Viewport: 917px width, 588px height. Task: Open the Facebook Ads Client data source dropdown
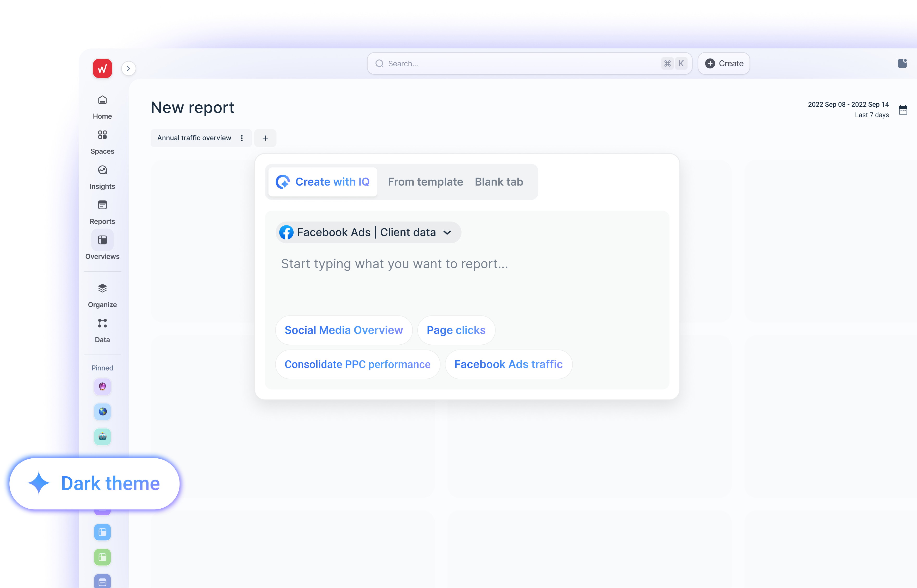[368, 232]
